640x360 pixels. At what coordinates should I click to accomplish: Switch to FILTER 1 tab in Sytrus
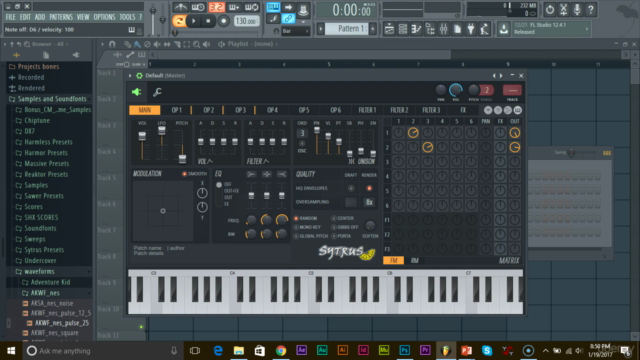click(x=367, y=110)
